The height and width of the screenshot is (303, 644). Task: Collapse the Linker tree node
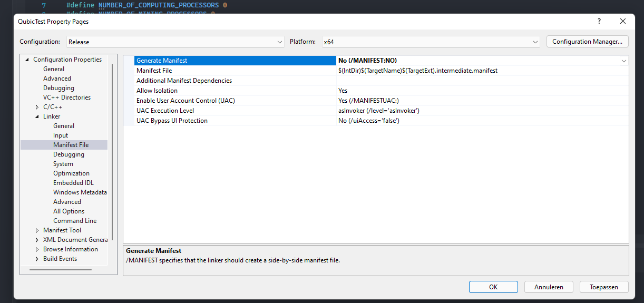(x=37, y=116)
